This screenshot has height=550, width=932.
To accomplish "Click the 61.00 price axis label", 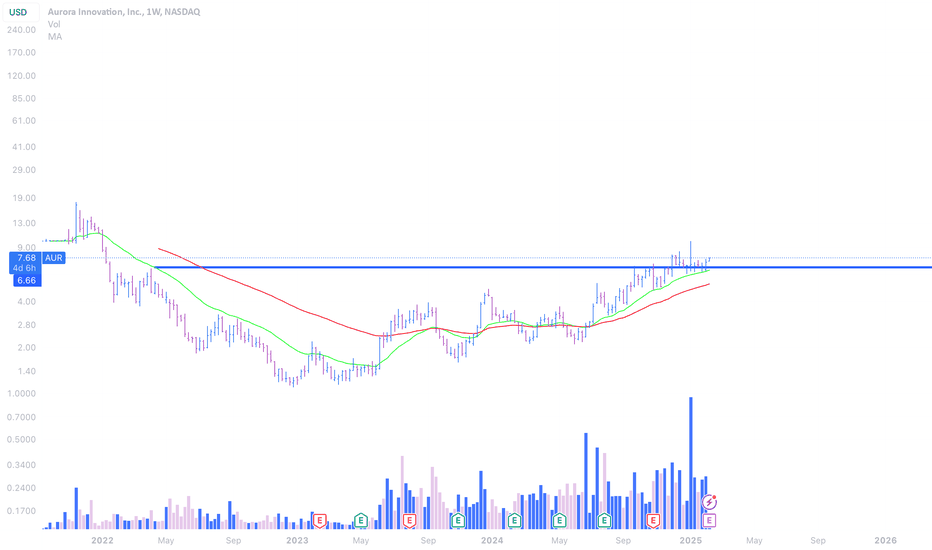I will [24, 121].
